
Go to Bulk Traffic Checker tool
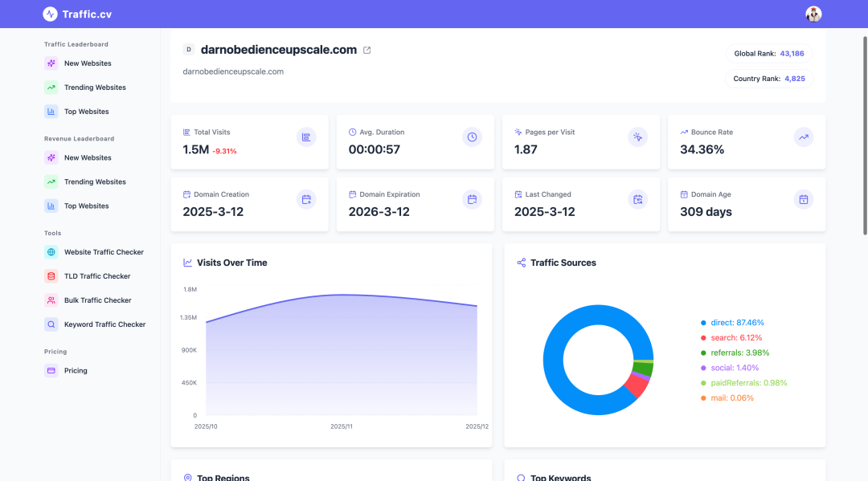click(x=97, y=300)
